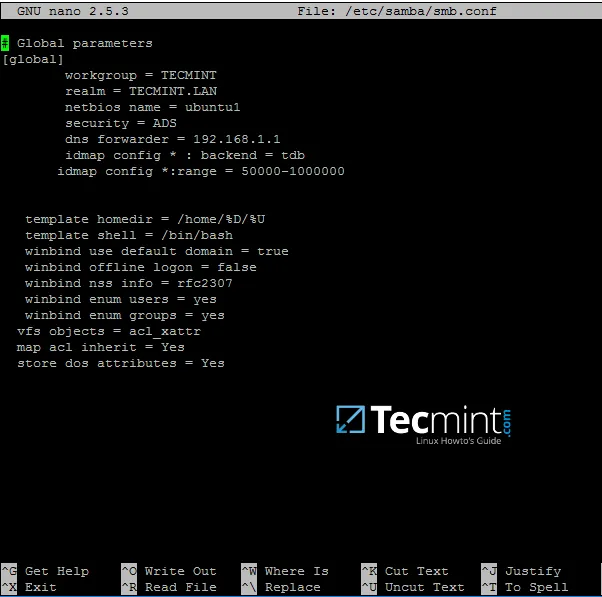
Task: Select the 'netbios name = ubuntu1' line
Action: (152, 107)
